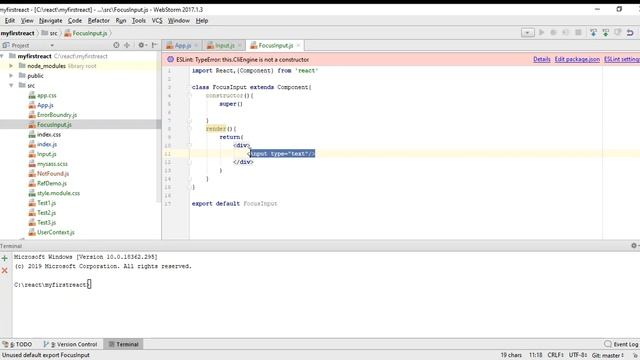This screenshot has height=360, width=640.
Task: Open the Project view selector dropdown
Action: click(52, 46)
